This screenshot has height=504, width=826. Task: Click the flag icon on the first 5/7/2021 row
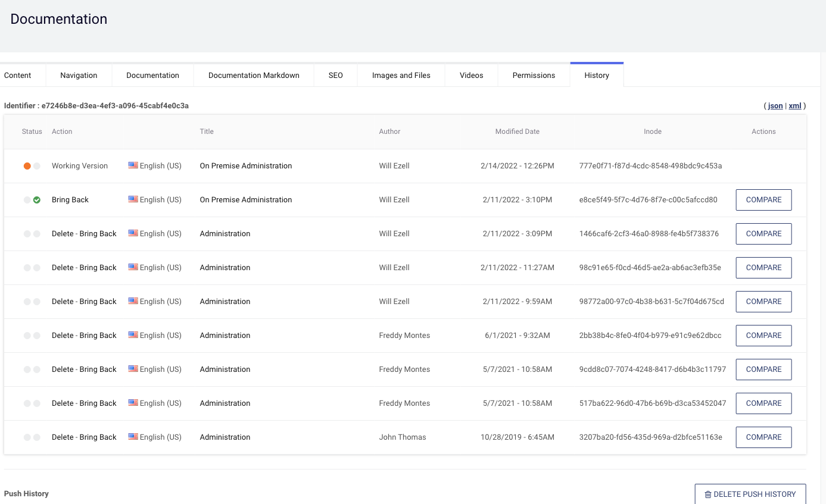132,369
